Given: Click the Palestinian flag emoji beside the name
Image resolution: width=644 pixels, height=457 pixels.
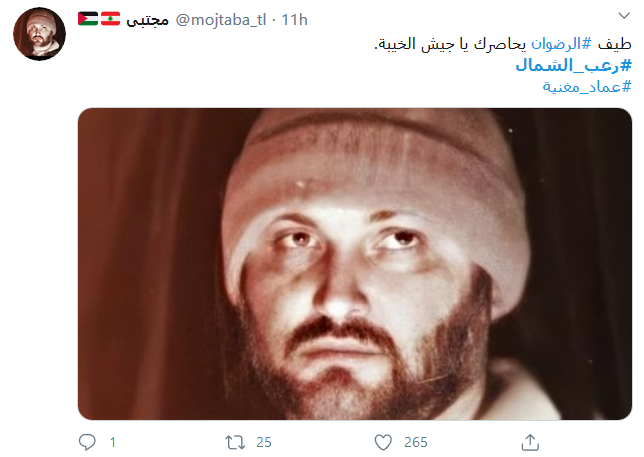Looking at the screenshot, I should click(88, 19).
